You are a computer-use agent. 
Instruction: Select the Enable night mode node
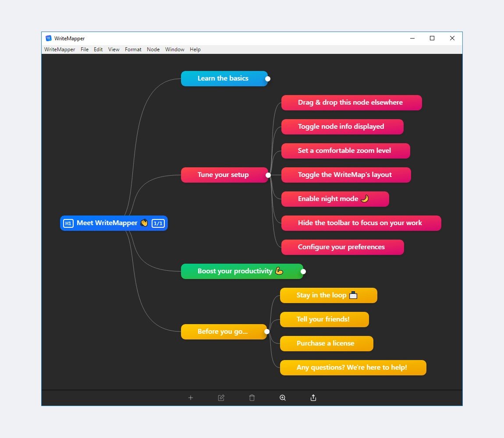(335, 199)
